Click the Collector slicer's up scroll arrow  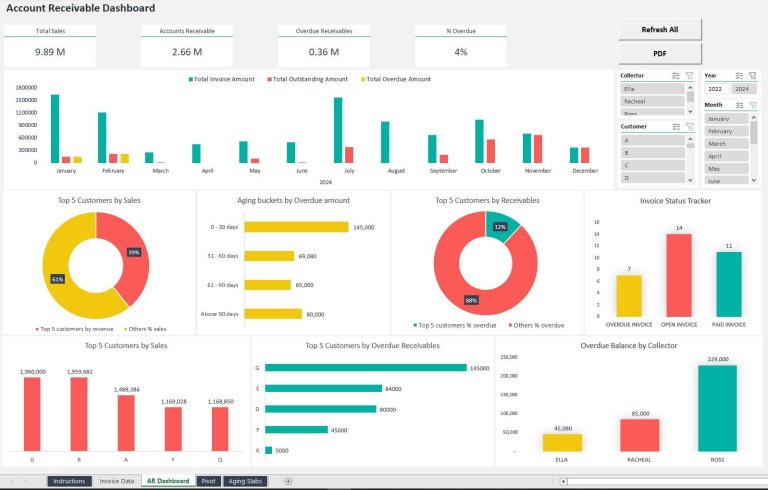[x=691, y=88]
